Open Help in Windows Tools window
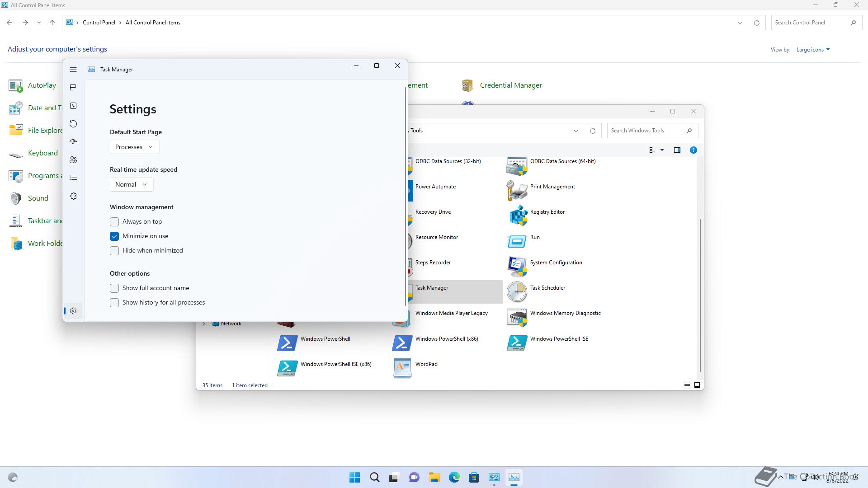The image size is (868, 488). point(693,150)
